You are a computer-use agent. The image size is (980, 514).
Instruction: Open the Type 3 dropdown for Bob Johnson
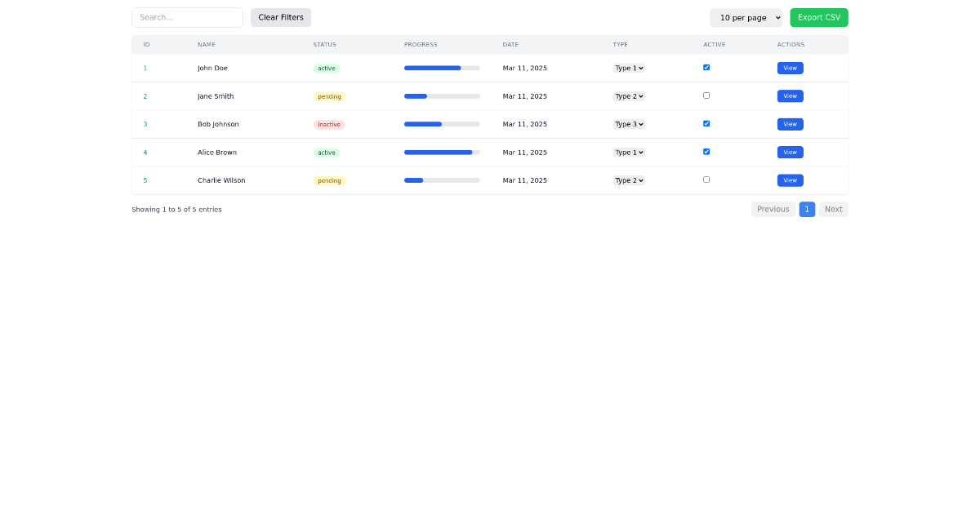coord(628,124)
